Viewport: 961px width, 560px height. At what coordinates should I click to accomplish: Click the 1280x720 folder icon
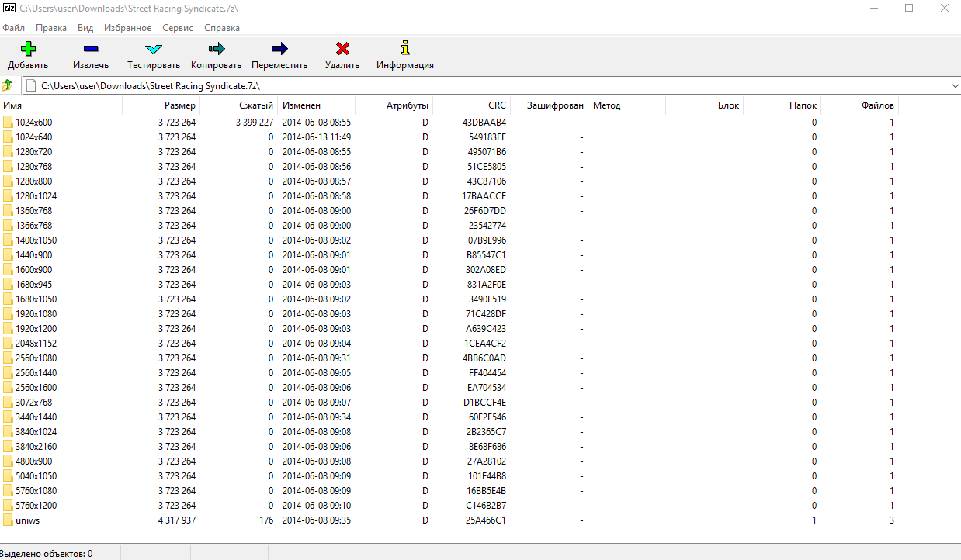pyautogui.click(x=8, y=151)
